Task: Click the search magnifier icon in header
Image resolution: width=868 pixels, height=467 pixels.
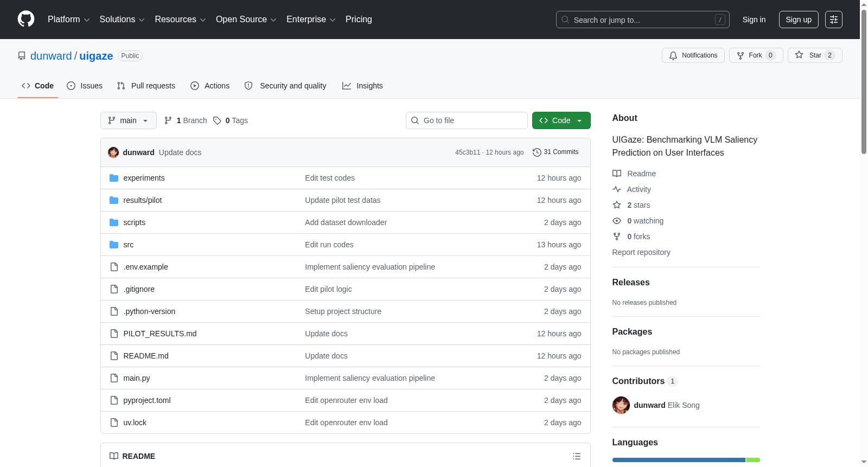Action: 565,20
